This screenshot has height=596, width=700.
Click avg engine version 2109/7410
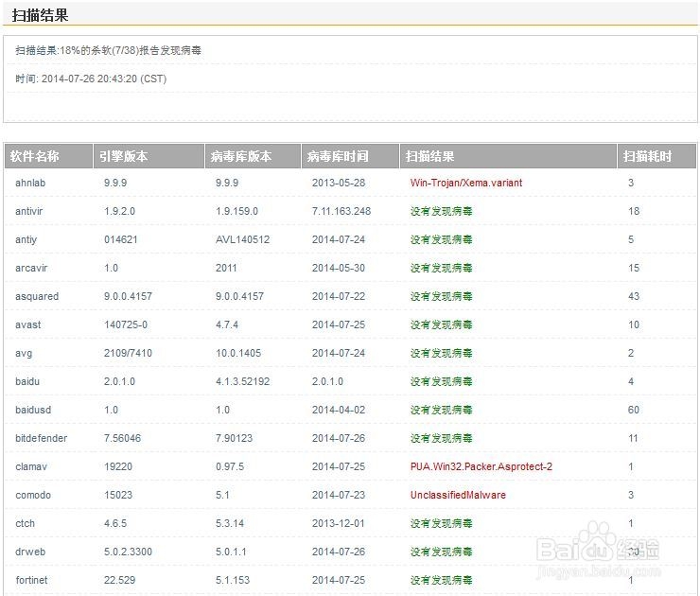pyautogui.click(x=128, y=353)
